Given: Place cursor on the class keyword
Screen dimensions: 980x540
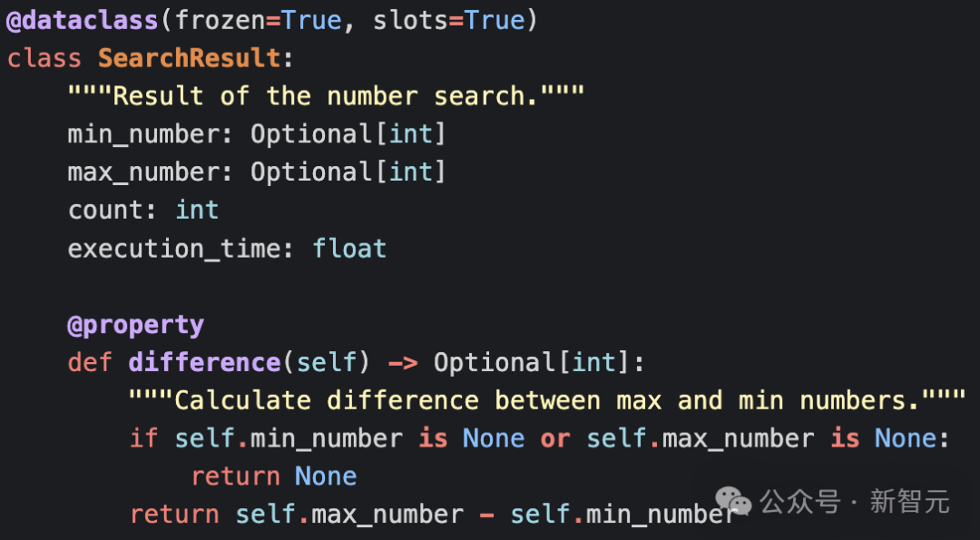Looking at the screenshot, I should point(44,58).
